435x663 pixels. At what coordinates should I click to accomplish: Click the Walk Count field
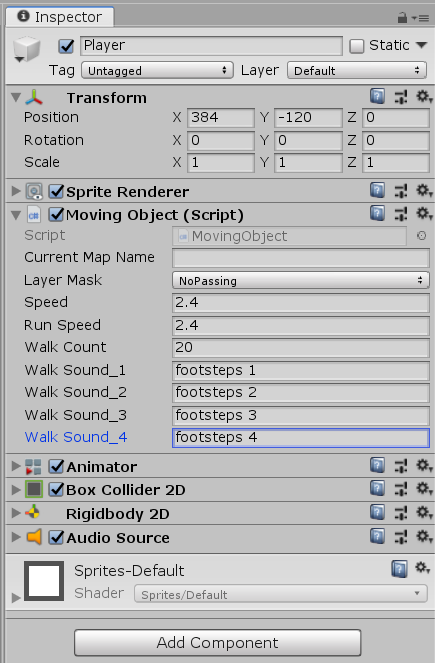[301, 348]
